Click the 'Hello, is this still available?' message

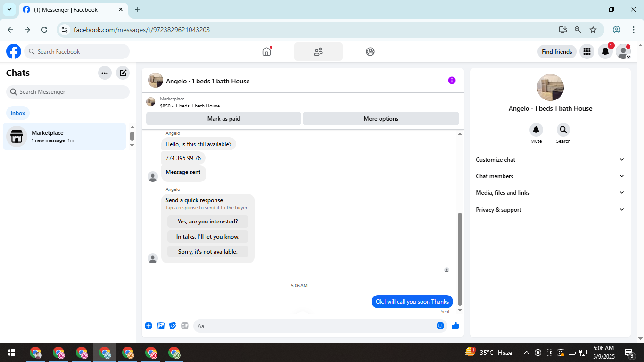[198, 144]
